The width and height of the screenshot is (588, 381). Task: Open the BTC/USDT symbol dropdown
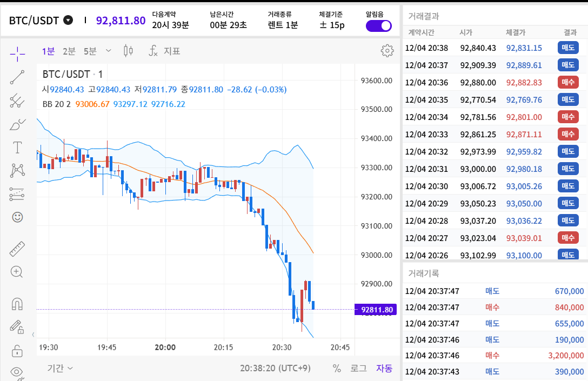click(x=67, y=21)
